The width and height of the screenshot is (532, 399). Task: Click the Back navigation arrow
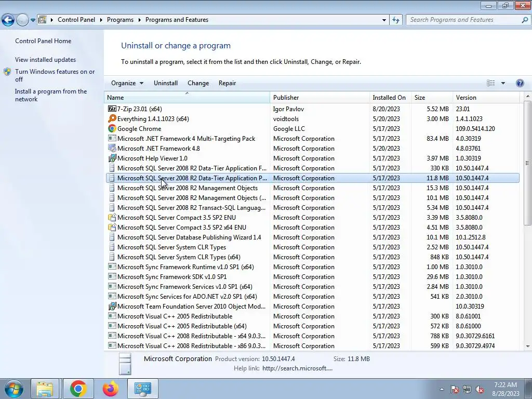click(x=8, y=20)
